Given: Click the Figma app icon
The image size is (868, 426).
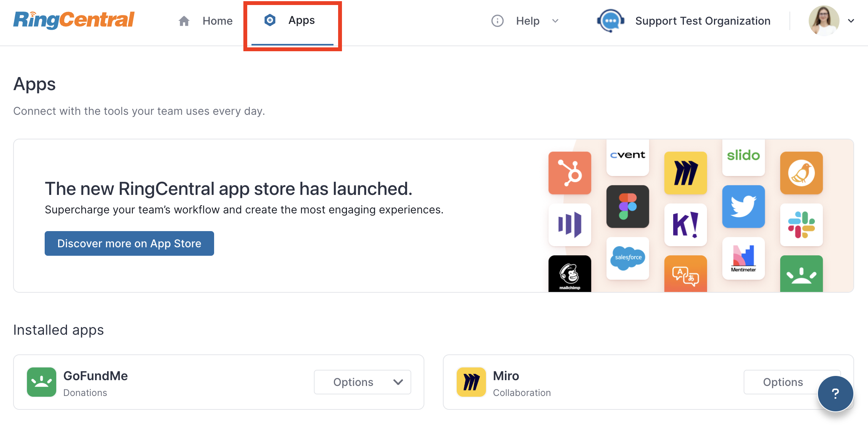Looking at the screenshot, I should coord(628,206).
